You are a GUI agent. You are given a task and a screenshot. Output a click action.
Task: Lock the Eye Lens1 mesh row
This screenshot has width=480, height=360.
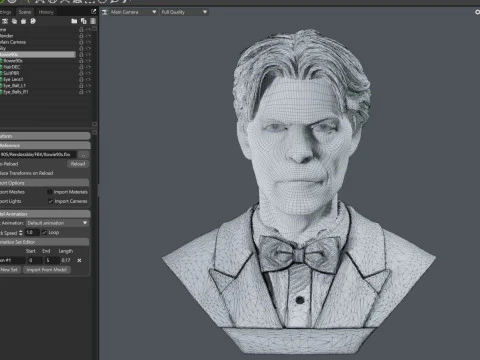81,80
